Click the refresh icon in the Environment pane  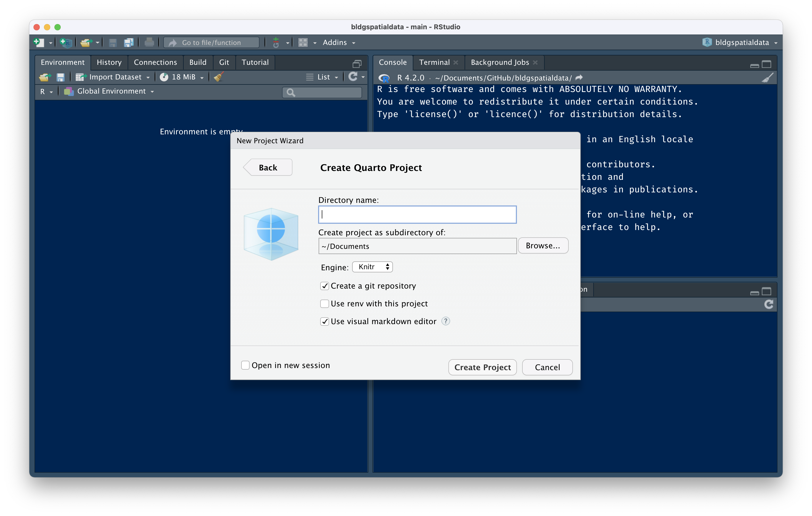[x=354, y=77]
